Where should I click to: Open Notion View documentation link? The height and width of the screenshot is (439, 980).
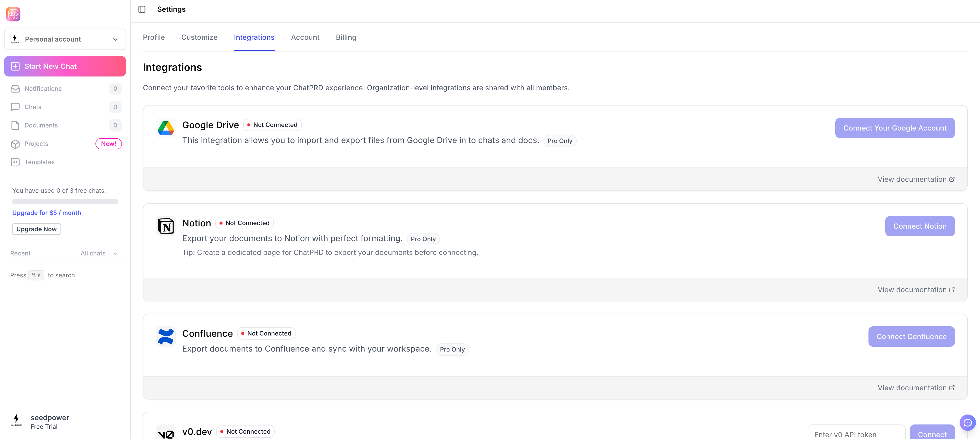click(916, 290)
